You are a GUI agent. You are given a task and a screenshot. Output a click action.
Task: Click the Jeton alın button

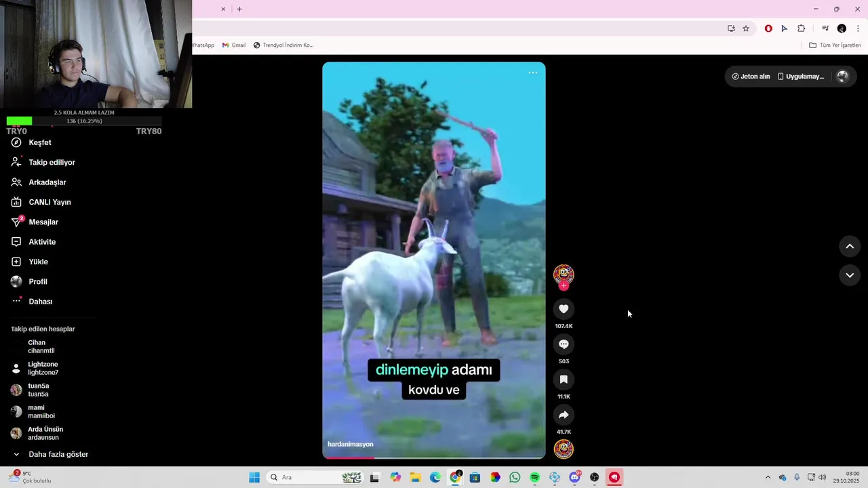tap(751, 77)
